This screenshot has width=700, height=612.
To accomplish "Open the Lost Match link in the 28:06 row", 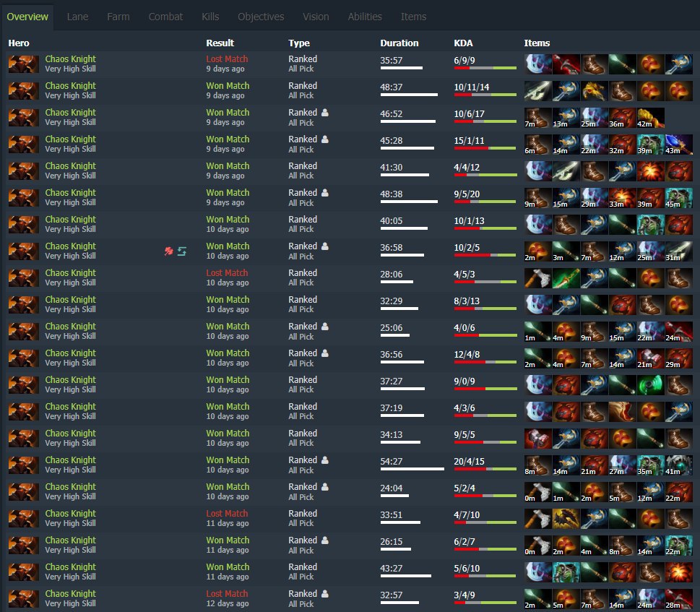I will [x=227, y=272].
